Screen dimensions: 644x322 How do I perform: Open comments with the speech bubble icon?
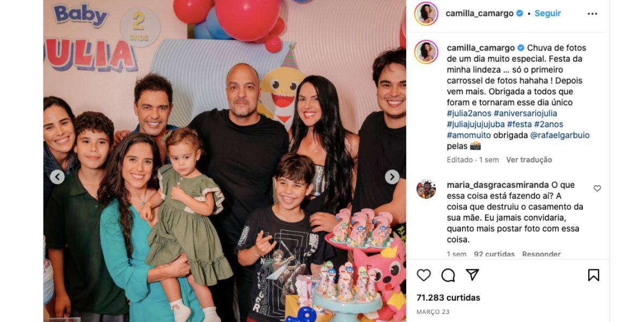pos(448,275)
